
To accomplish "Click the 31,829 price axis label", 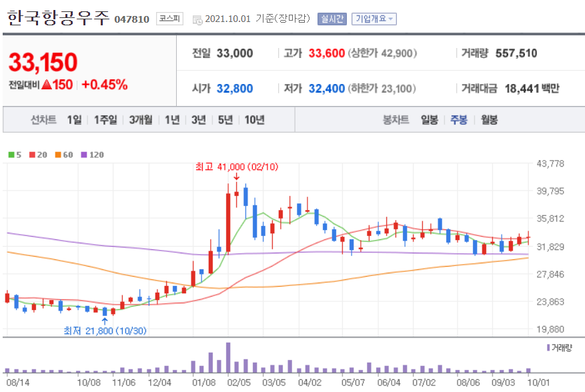I will 550,247.
